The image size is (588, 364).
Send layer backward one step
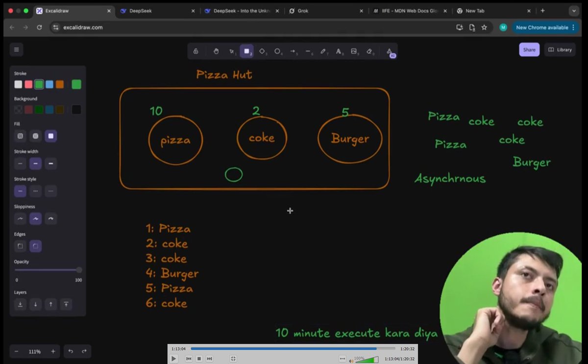[x=35, y=304]
